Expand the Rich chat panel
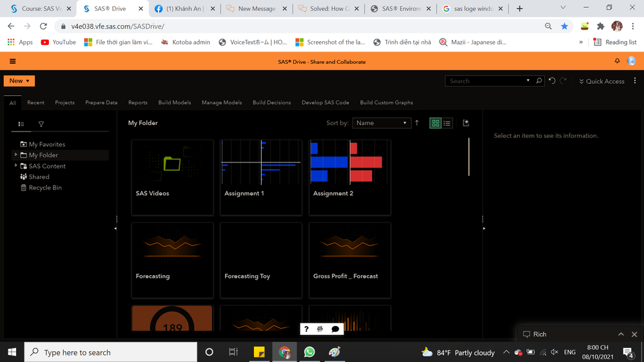 pyautogui.click(x=621, y=334)
